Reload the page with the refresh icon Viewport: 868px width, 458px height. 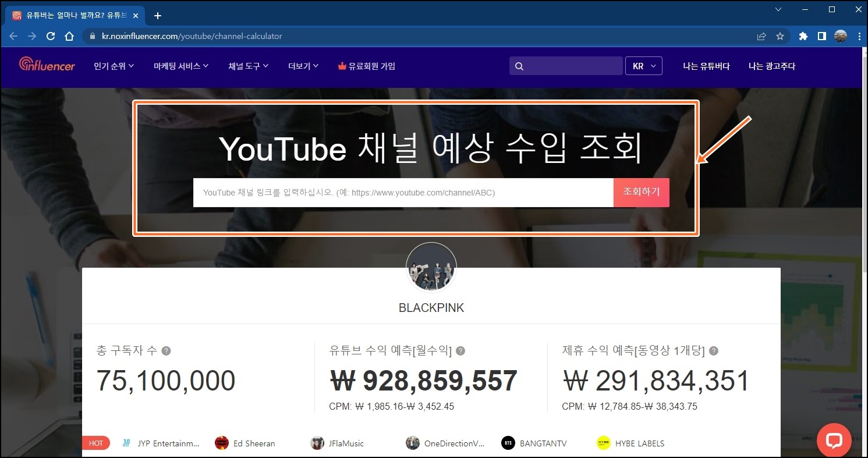click(51, 36)
